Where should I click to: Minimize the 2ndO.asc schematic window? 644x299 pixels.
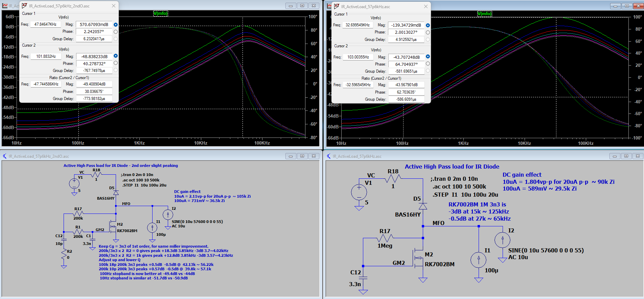pos(291,156)
